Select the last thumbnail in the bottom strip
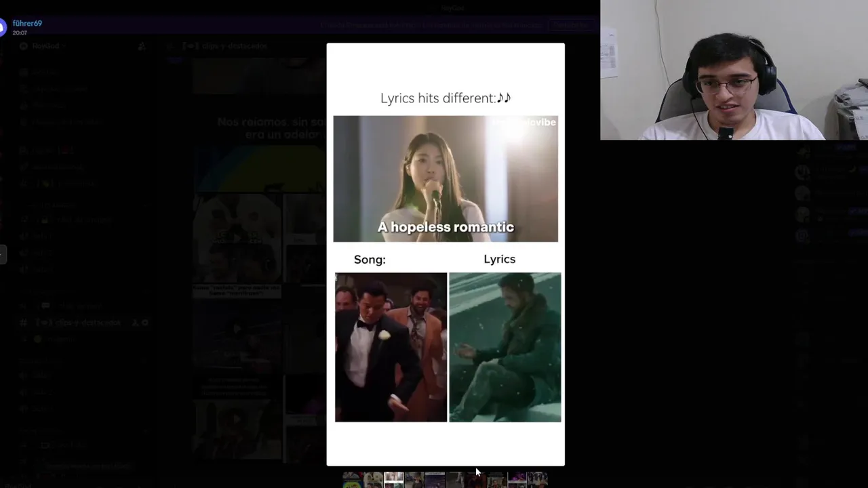Screen dimensions: 868x488 pos(538,480)
